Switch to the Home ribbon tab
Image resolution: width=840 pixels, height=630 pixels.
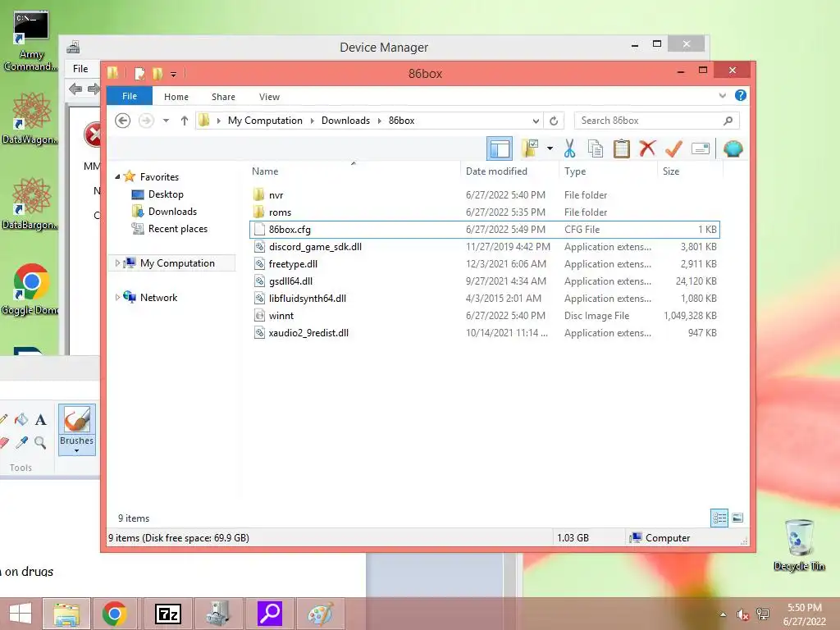[176, 97]
